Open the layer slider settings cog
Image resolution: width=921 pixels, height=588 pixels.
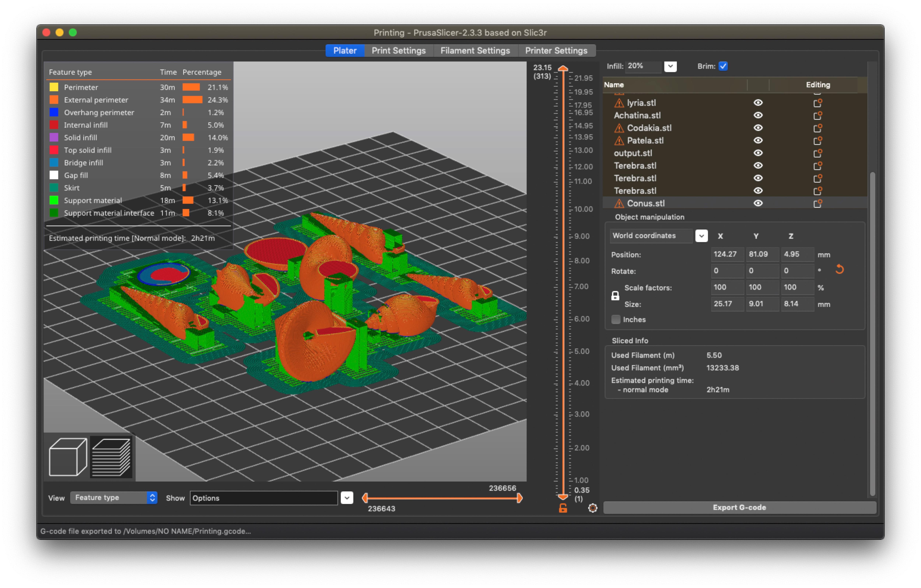coord(592,508)
